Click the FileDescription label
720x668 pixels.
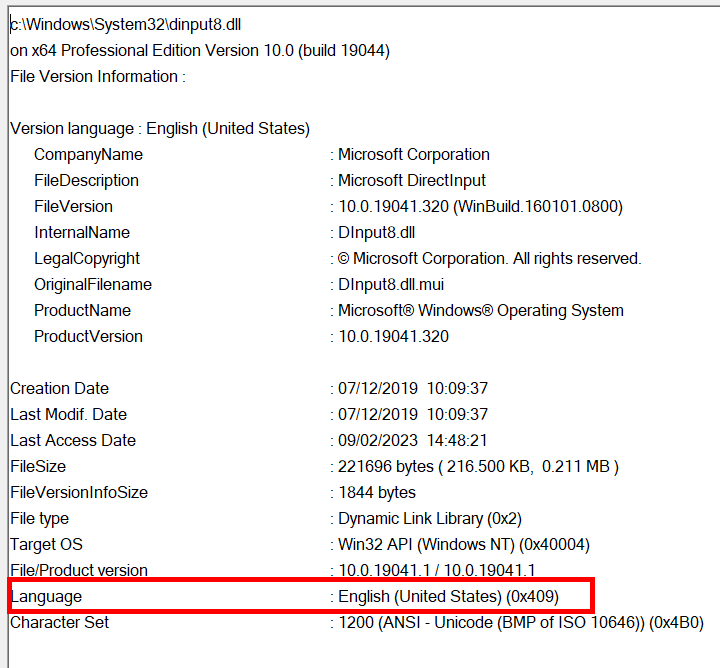pos(86,180)
